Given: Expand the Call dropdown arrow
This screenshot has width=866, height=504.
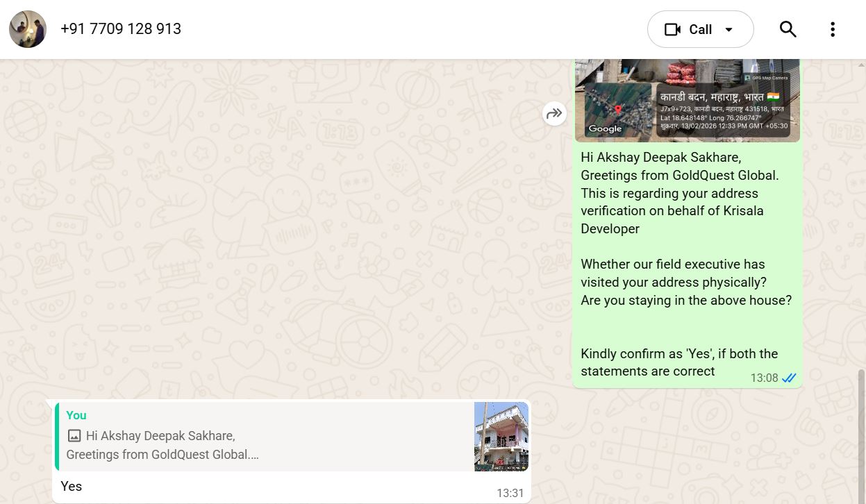Looking at the screenshot, I should click(728, 29).
